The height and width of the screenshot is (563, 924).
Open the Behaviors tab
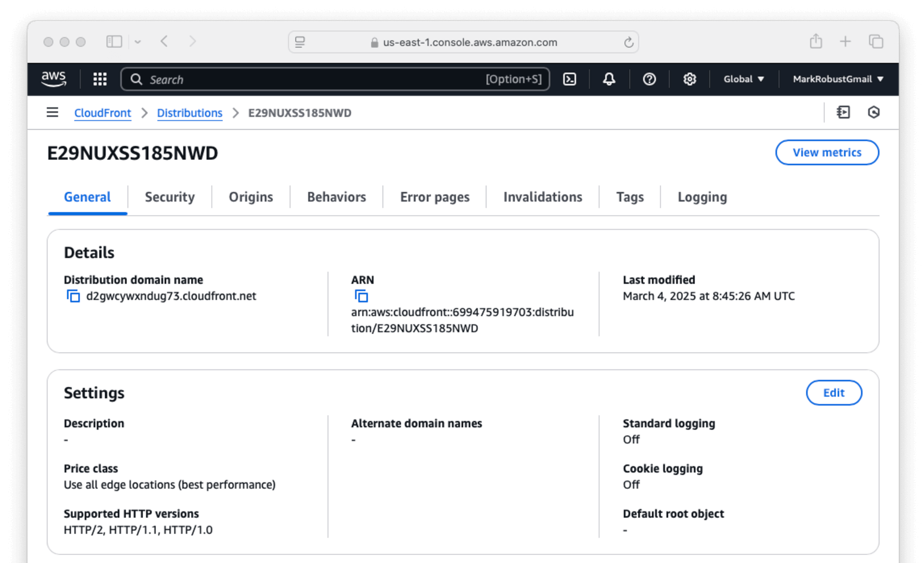[336, 197]
